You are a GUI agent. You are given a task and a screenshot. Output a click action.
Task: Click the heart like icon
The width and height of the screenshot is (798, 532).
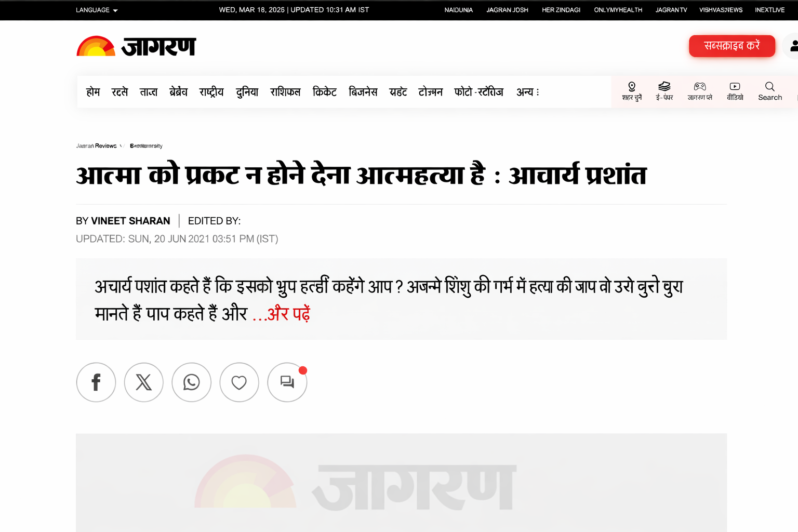tap(239, 382)
